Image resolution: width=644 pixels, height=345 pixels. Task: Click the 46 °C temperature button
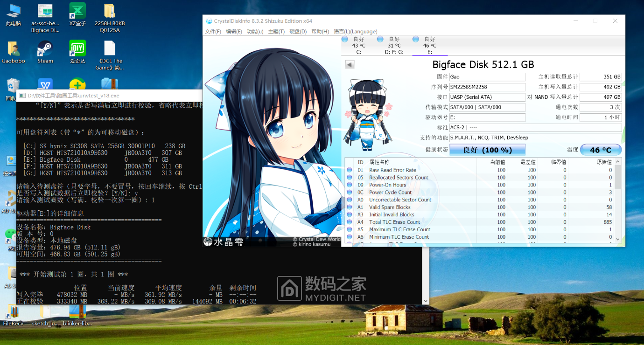[x=601, y=150]
